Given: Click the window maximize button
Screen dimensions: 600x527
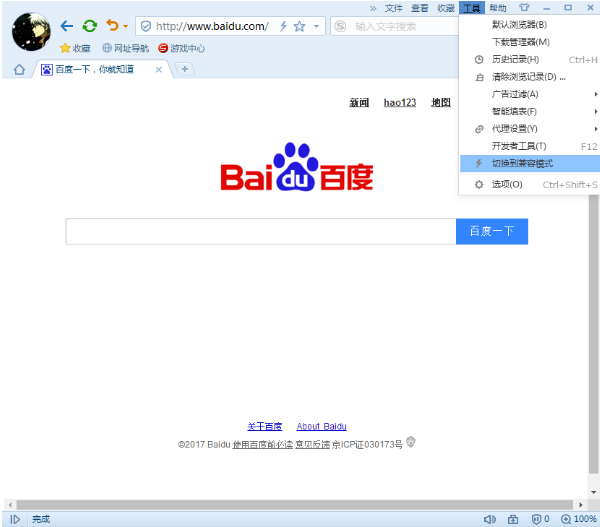Looking at the screenshot, I should coord(568,8).
